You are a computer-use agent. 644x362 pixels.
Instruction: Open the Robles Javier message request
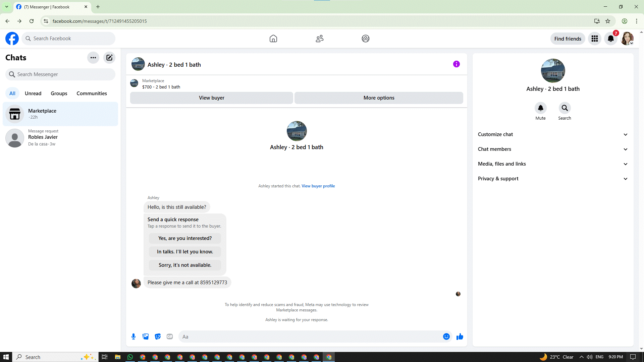tap(60, 137)
